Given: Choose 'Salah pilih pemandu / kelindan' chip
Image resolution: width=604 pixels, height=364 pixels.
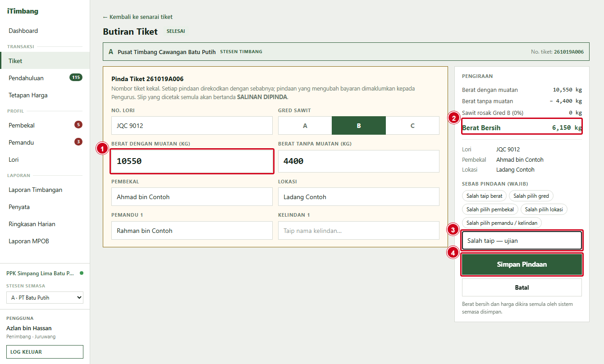Looking at the screenshot, I should tap(502, 223).
